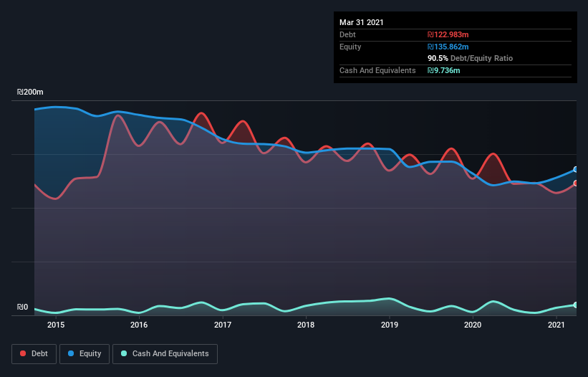Click the teal Cash endpoint marker
Image resolution: width=588 pixels, height=377 pixels.
coord(576,305)
